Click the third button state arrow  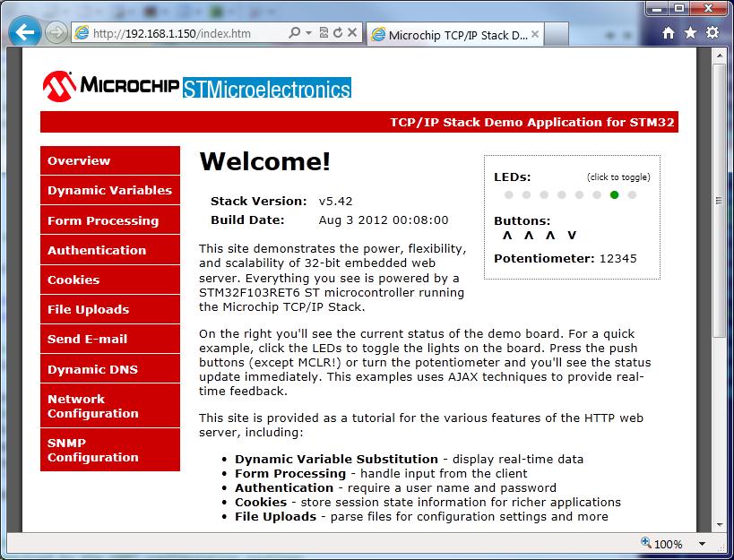click(550, 235)
